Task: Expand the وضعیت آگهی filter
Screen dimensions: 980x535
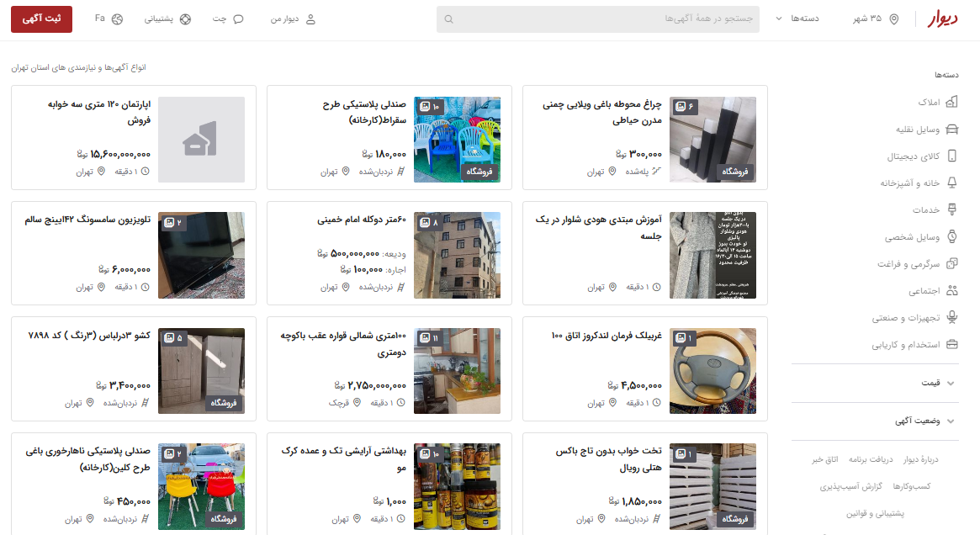Action: click(875, 421)
